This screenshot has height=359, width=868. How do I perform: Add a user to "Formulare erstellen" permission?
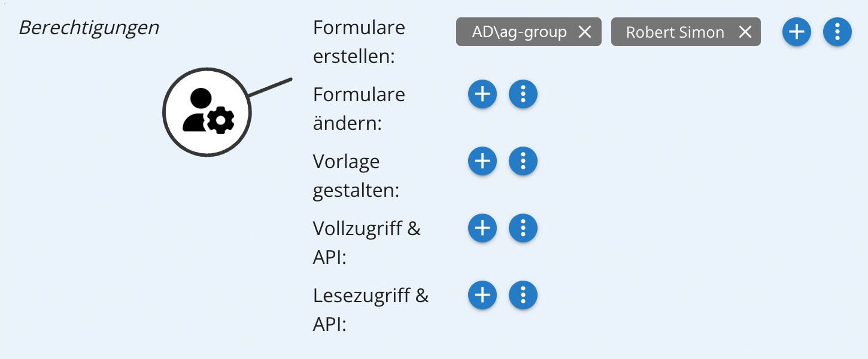tap(796, 32)
